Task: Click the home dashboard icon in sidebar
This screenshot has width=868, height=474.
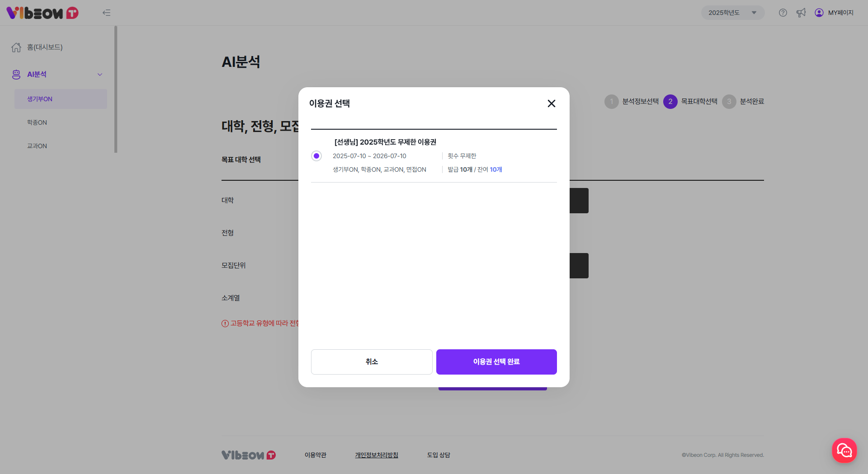Action: (16, 47)
